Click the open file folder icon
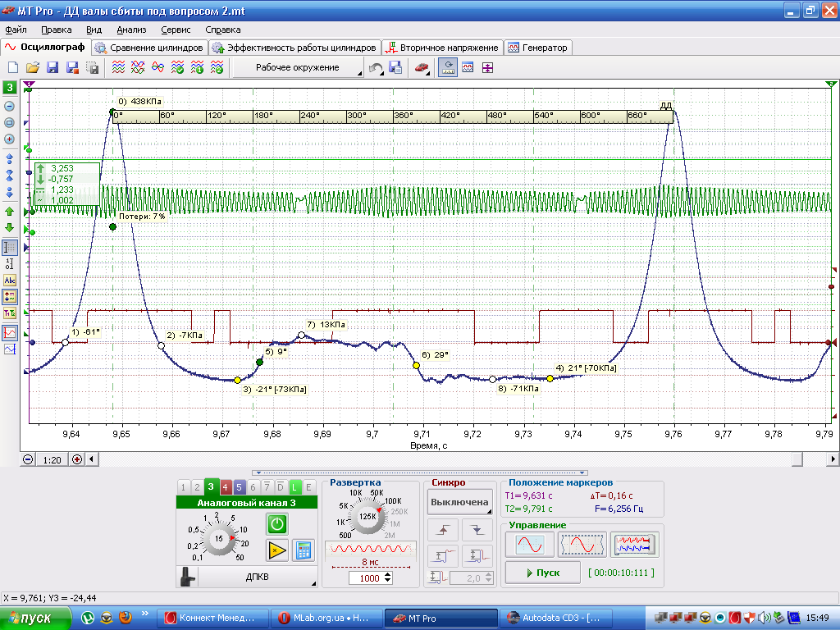Viewport: 840px width, 630px height. click(33, 67)
